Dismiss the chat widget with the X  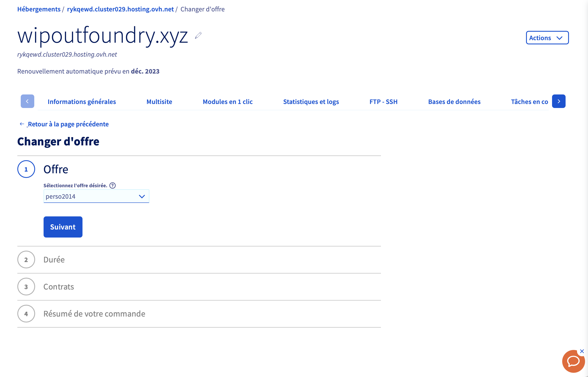(582, 351)
